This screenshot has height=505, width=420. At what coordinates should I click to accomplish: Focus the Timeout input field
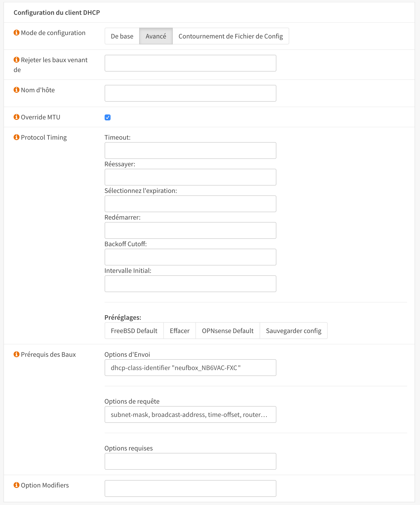tap(190, 150)
